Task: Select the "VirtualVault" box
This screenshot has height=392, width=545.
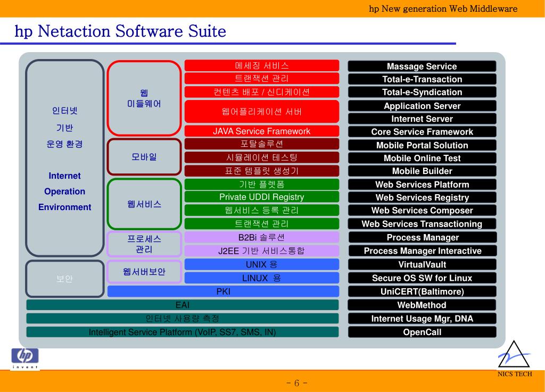Action: [x=422, y=264]
